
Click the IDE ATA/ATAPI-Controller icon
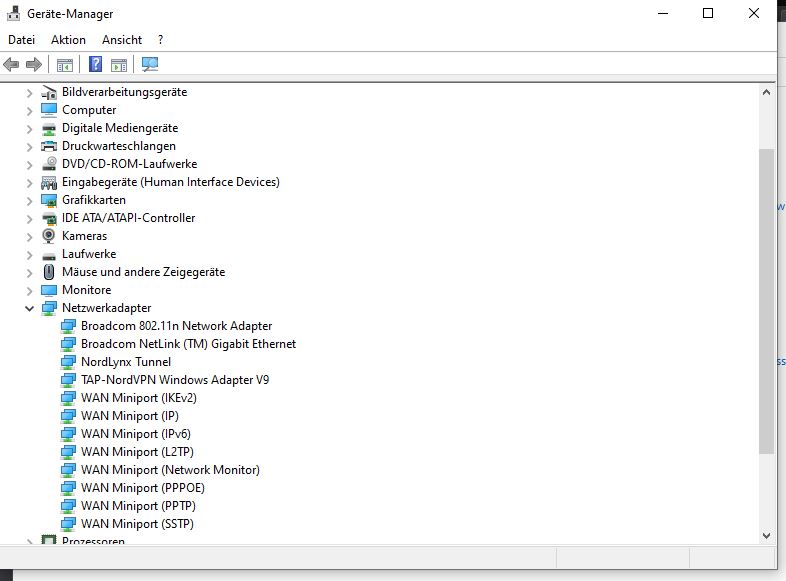pyautogui.click(x=49, y=218)
